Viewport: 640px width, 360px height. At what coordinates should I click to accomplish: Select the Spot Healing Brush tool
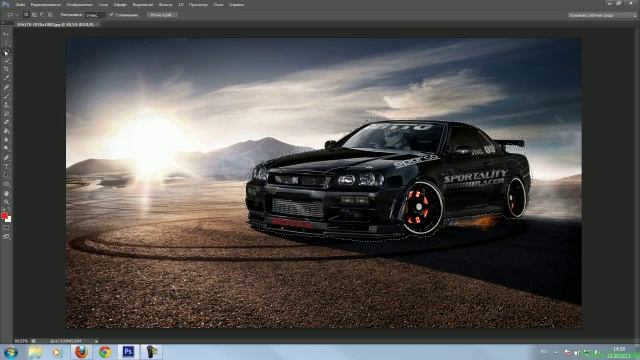[6, 87]
